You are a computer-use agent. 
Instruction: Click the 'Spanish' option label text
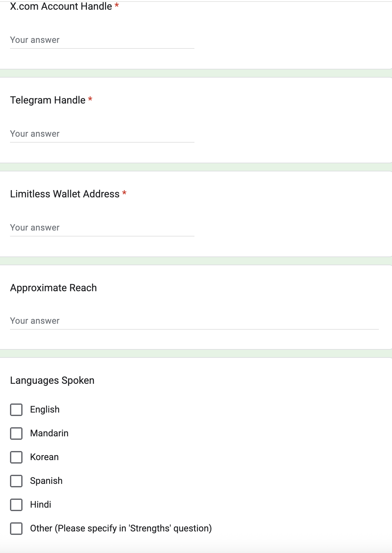46,481
